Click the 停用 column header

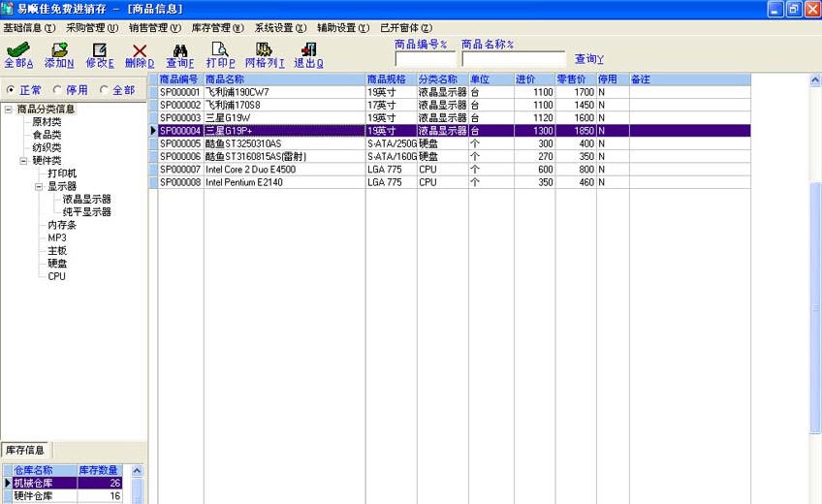[613, 79]
